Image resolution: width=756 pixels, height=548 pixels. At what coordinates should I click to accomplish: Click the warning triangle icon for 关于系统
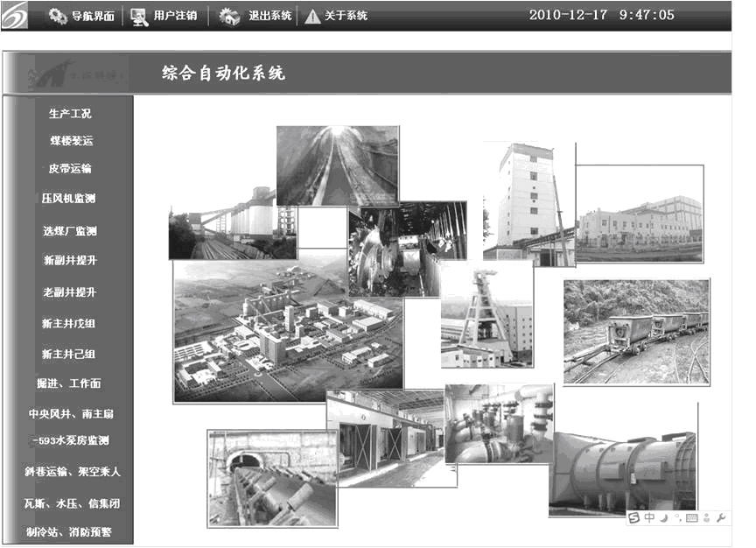[312, 16]
